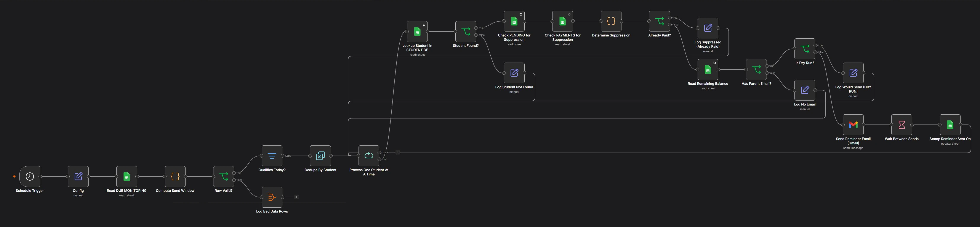
Task: Click the Row Valid? false output connector
Action: 234,180
